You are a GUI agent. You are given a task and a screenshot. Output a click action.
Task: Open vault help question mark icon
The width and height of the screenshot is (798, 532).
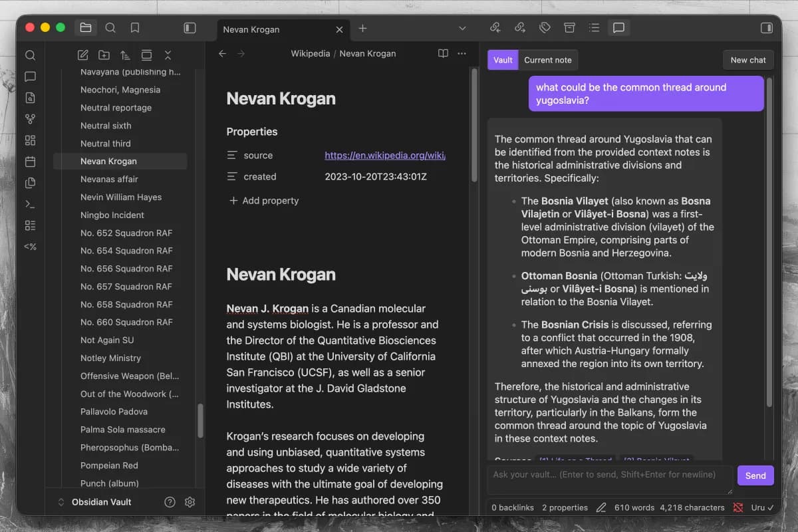pyautogui.click(x=170, y=502)
